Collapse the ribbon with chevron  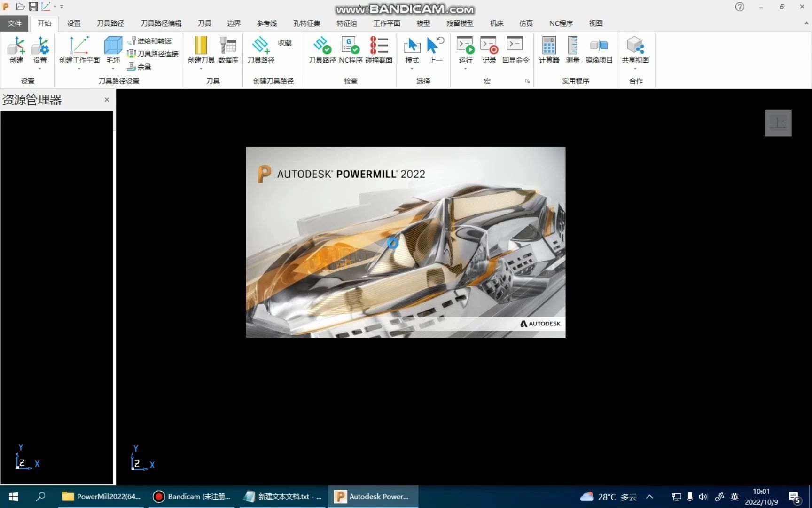pos(806,23)
